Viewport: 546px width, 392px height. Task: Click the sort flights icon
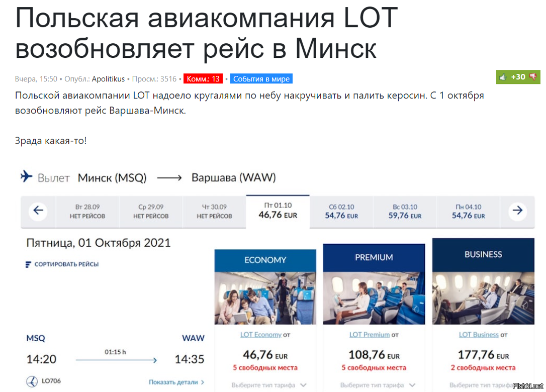[x=28, y=264]
